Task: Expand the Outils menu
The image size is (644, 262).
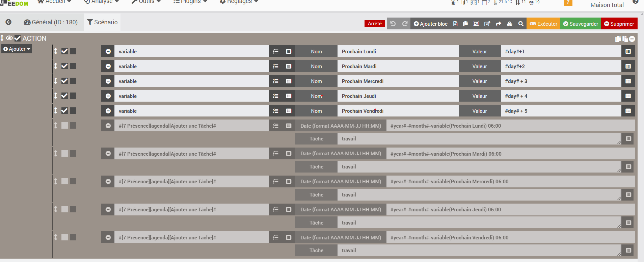Action: 146,2
